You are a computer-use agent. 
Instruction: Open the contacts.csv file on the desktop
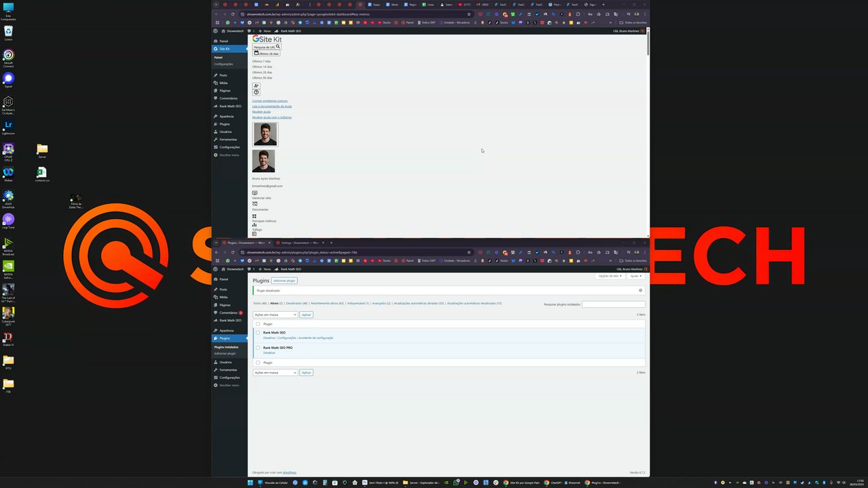(x=42, y=174)
